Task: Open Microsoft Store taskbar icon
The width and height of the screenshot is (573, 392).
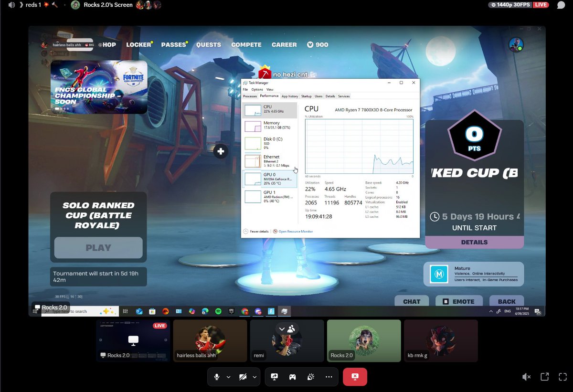Action: tap(152, 311)
